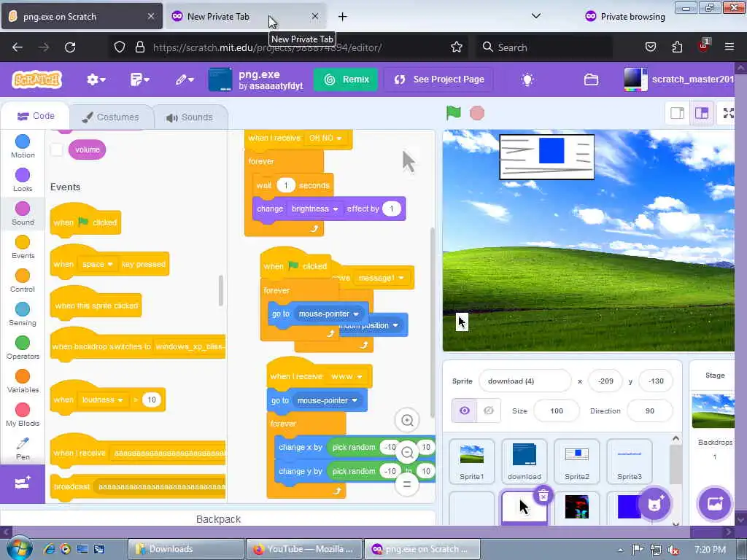Select Sprite2 thumbnail
Image resolution: width=747 pixels, height=560 pixels.
tap(577, 462)
